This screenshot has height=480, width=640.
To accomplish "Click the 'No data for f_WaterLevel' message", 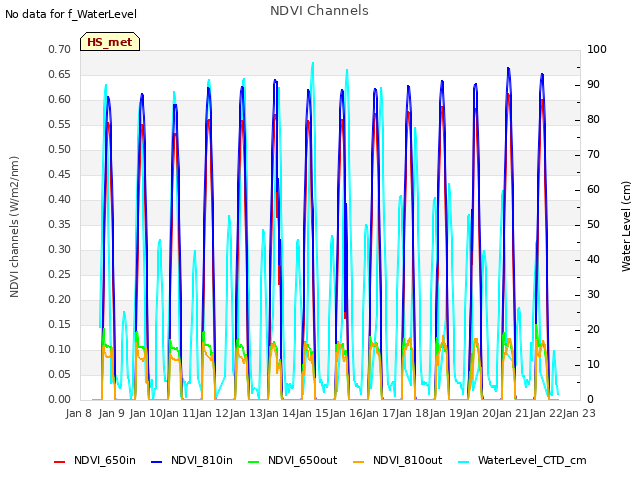I will coord(71,14).
